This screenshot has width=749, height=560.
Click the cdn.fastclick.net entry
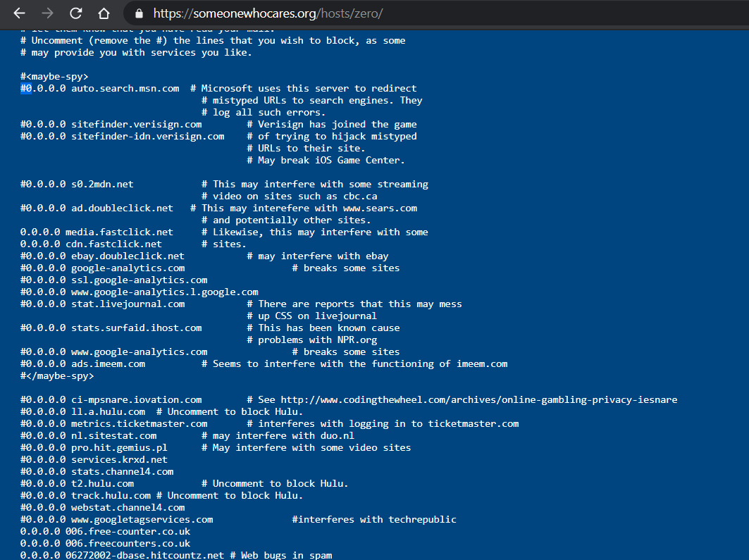(113, 244)
